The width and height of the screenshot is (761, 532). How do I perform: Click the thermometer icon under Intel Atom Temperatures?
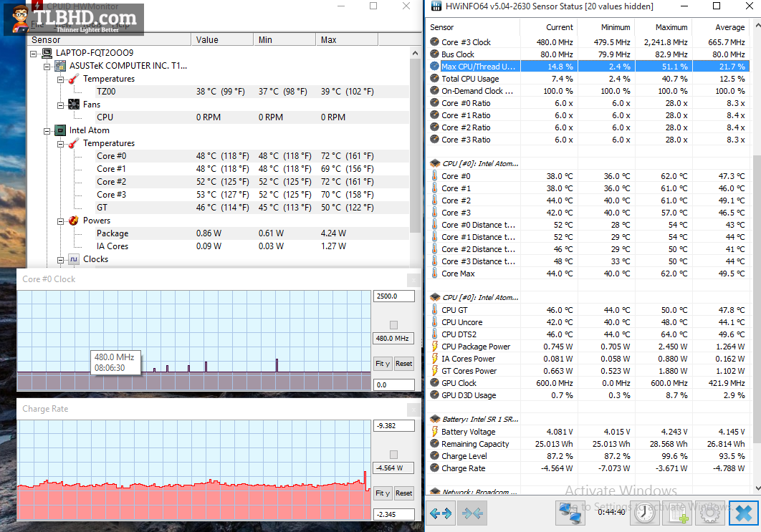click(x=74, y=143)
